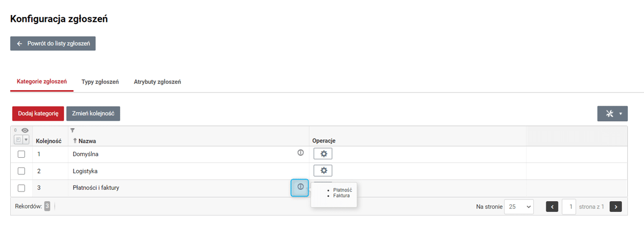The image size is (644, 236).
Task: Go to next page arrow
Action: click(x=616, y=206)
